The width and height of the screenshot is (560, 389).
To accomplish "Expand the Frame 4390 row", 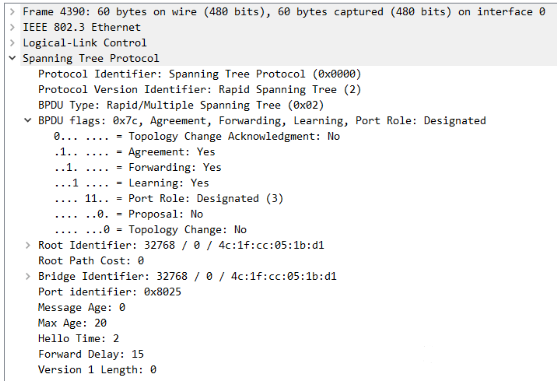I will 12,12.
